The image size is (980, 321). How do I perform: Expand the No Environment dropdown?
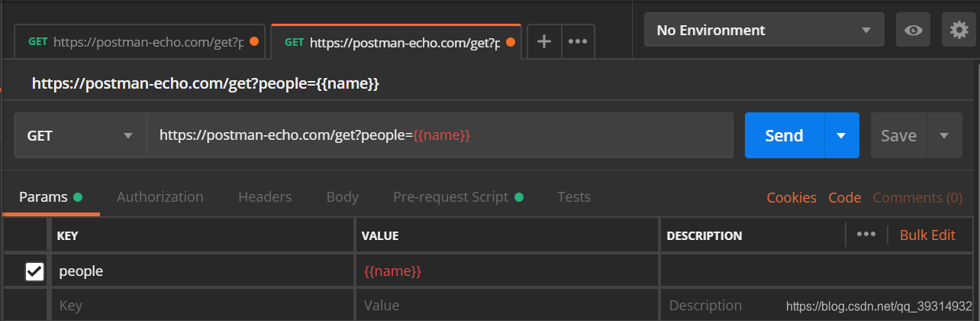point(764,30)
